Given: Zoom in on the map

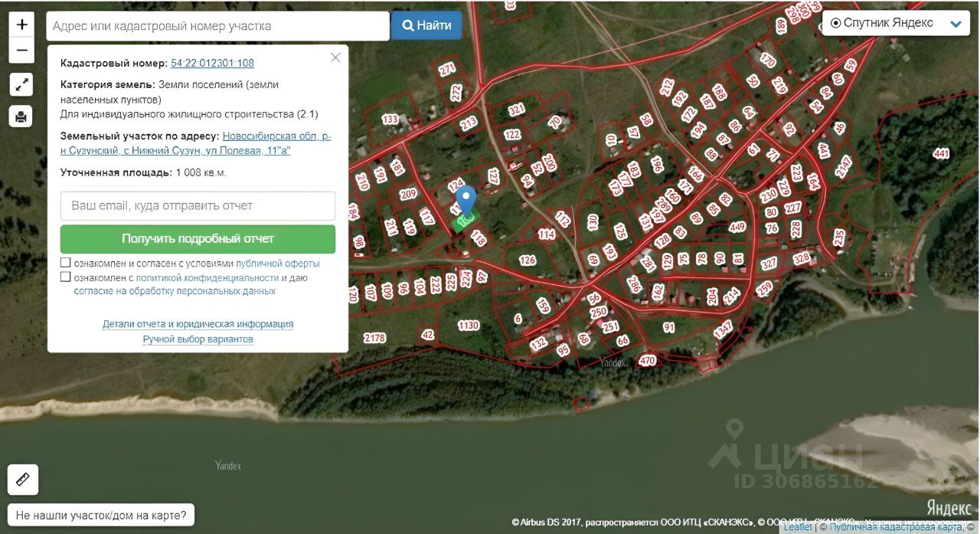Looking at the screenshot, I should tap(21, 25).
